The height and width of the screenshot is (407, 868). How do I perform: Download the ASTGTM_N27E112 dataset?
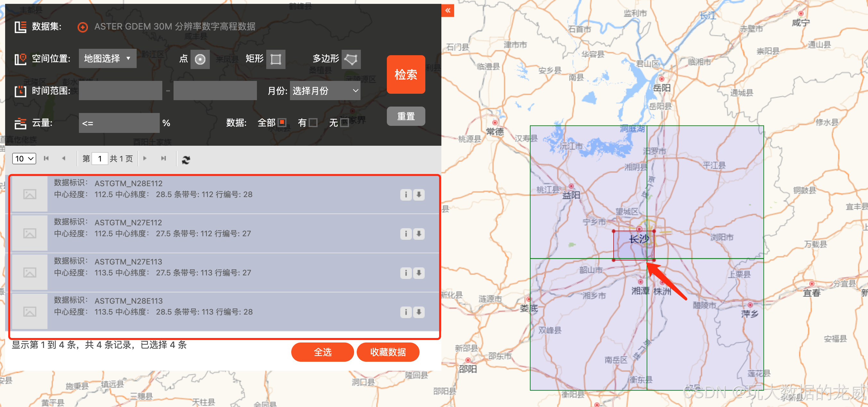coord(419,234)
